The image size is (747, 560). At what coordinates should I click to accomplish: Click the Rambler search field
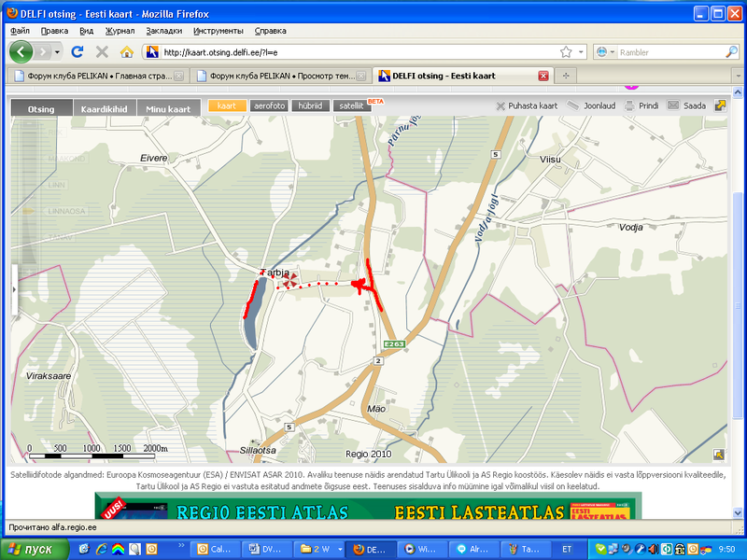(670, 52)
